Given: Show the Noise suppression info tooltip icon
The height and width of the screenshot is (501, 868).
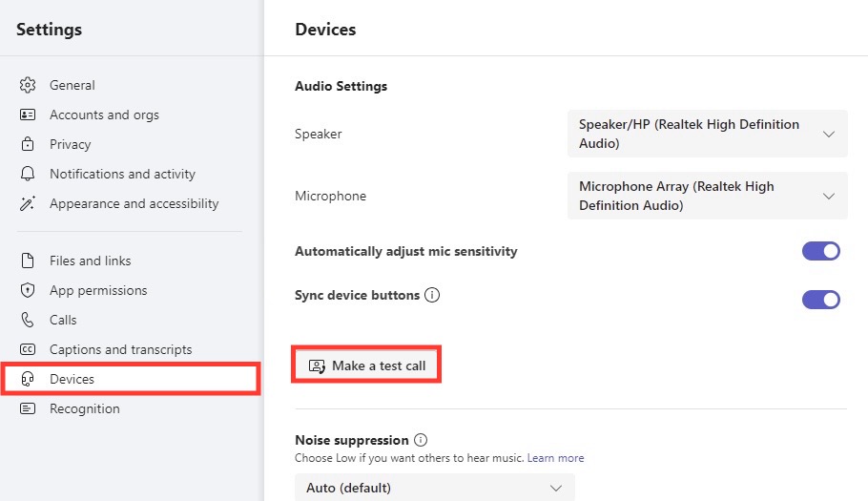Looking at the screenshot, I should [x=421, y=440].
